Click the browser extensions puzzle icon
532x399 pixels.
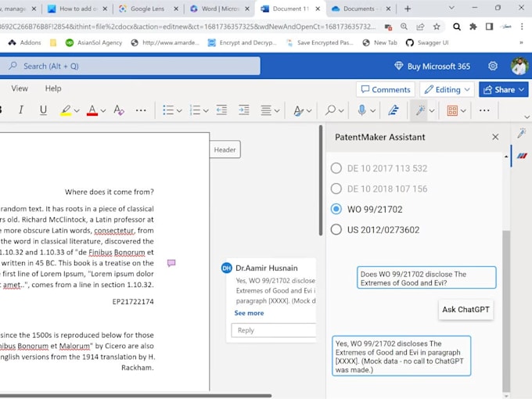[473, 27]
